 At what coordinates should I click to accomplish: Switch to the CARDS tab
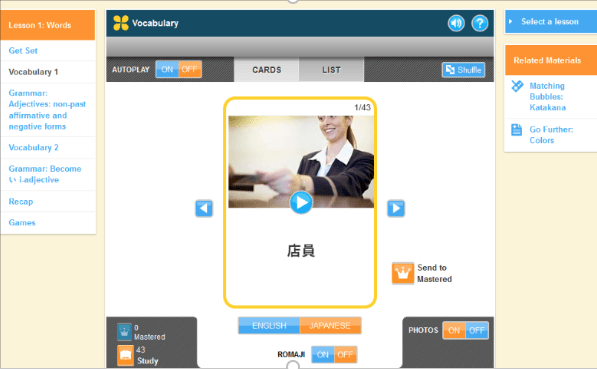267,70
